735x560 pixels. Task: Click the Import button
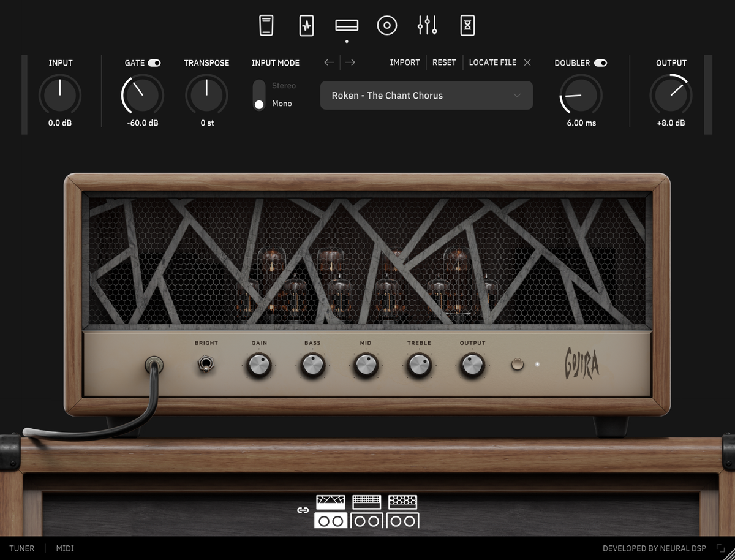[x=405, y=62]
